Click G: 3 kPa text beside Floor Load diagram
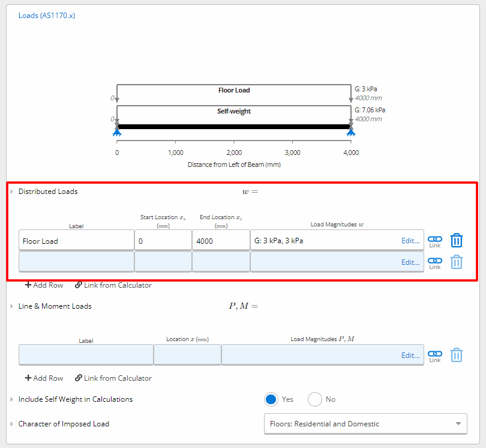This screenshot has width=486, height=448. tap(366, 89)
